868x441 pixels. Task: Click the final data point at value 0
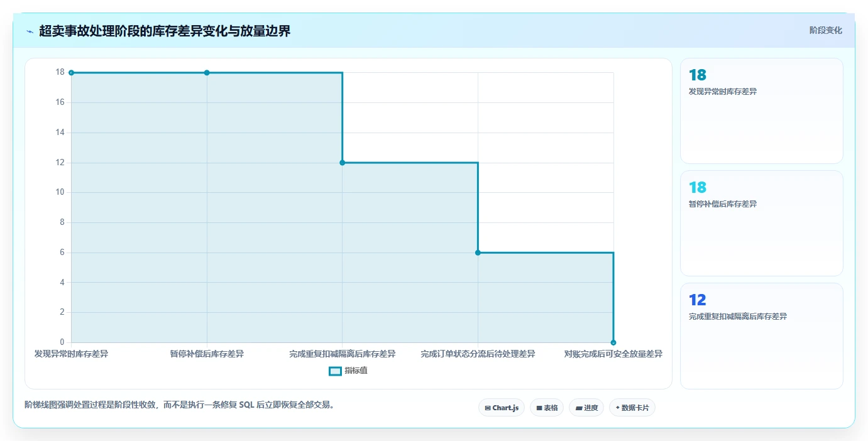click(613, 342)
